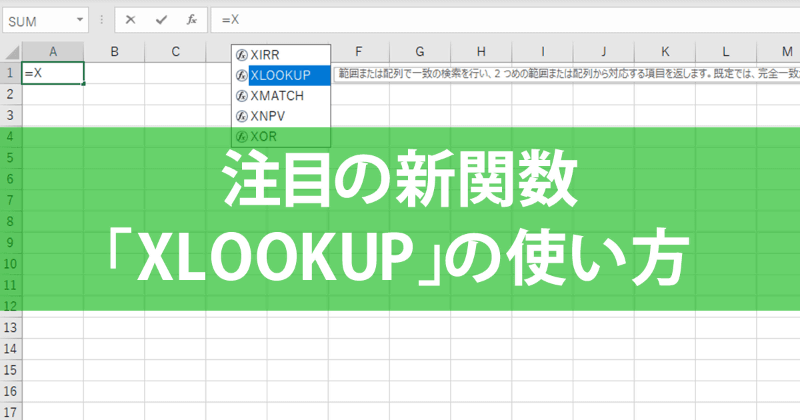Open the Name Box dropdown arrow
This screenshot has width=800, height=420.
(x=80, y=20)
